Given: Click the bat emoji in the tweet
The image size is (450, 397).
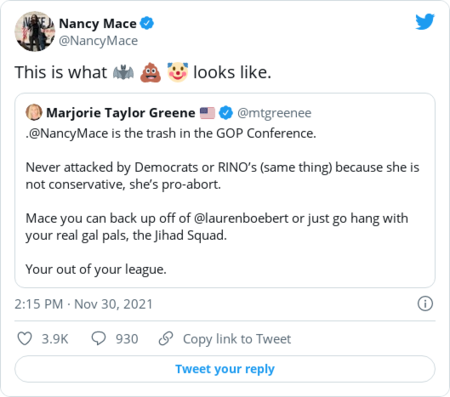Looking at the screenshot, I should click(123, 72).
